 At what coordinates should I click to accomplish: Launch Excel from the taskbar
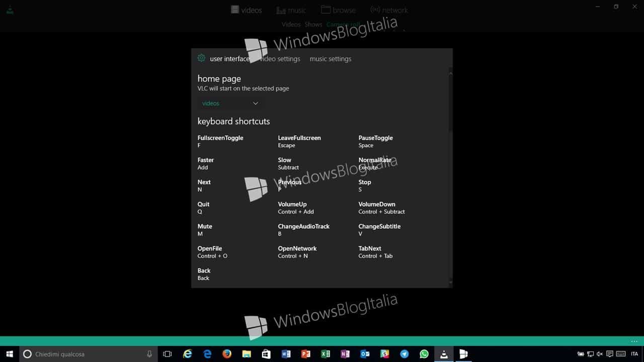(326, 354)
